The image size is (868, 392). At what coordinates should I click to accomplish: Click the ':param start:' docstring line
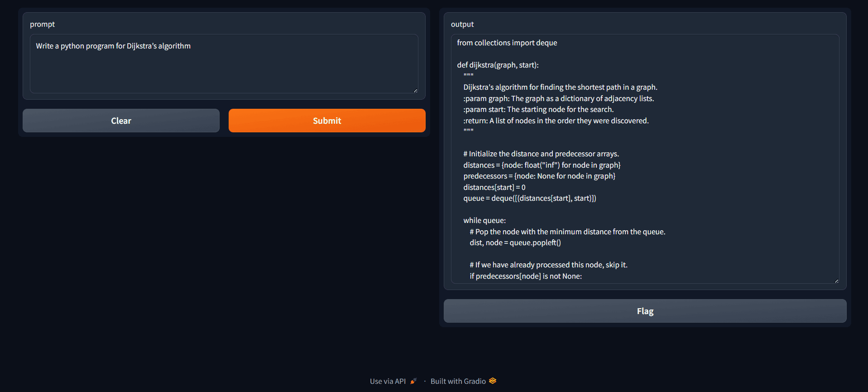[x=538, y=110]
